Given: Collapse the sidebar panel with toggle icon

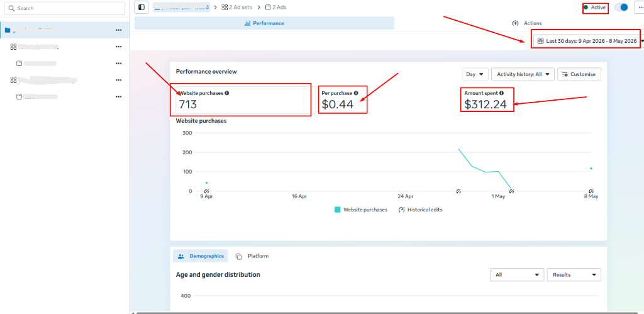Looking at the screenshot, I should (x=142, y=8).
